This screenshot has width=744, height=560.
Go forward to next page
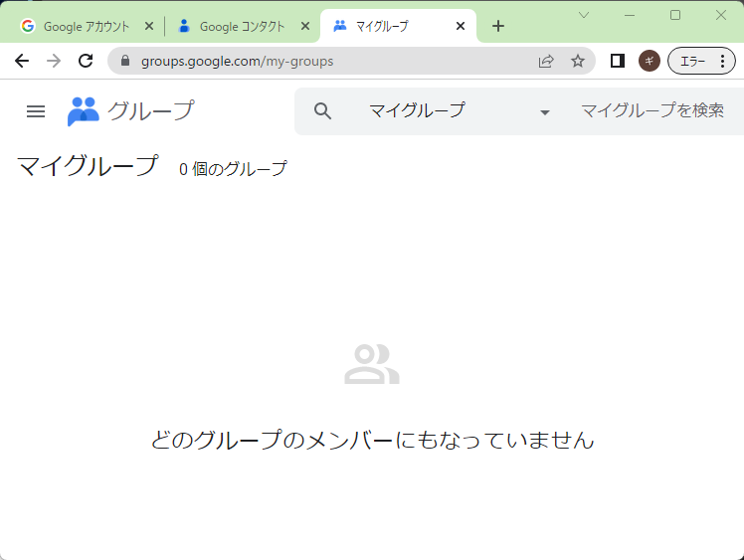point(54,61)
